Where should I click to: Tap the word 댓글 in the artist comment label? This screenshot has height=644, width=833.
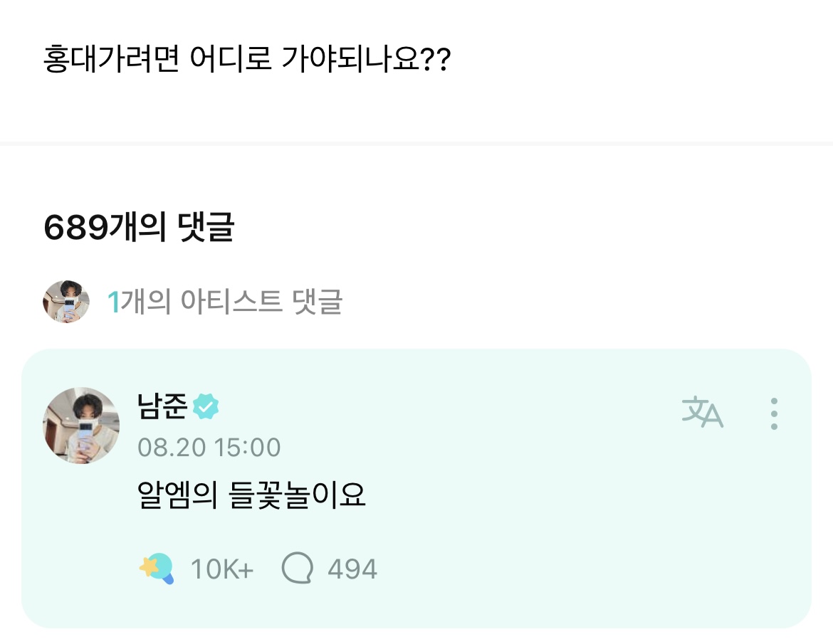point(318,302)
